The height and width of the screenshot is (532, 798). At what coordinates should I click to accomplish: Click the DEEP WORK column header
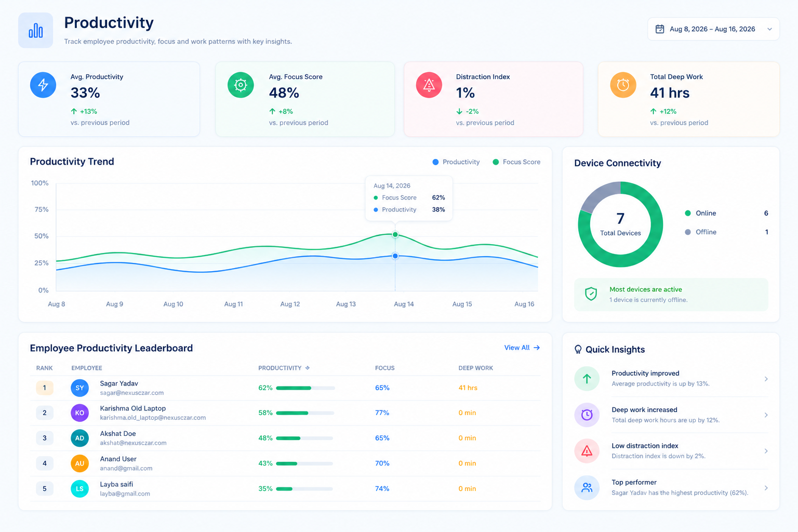[x=476, y=368]
